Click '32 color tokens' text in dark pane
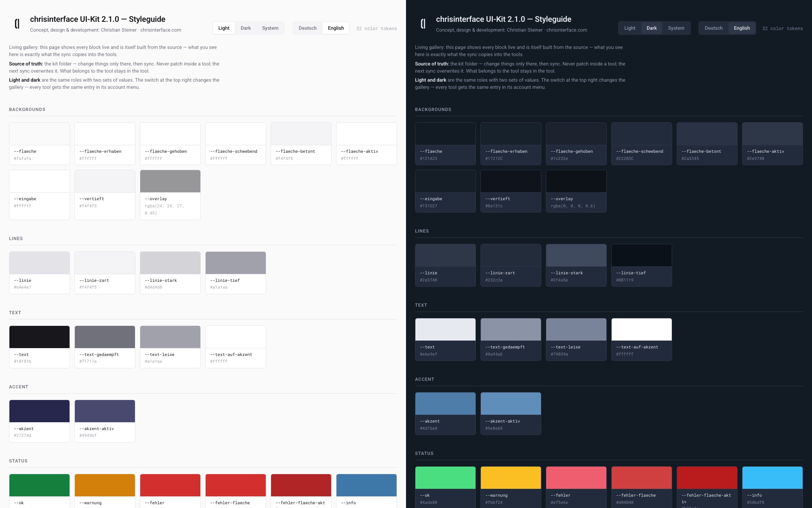 pos(782,29)
